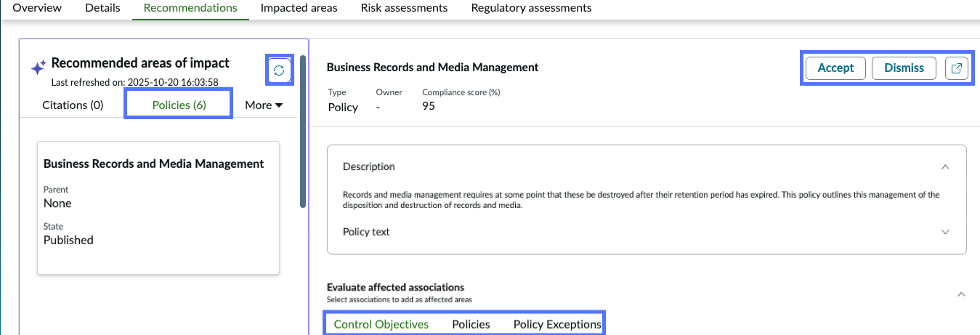980x335 pixels.
Task: Expand the Policy text section
Action: (945, 232)
